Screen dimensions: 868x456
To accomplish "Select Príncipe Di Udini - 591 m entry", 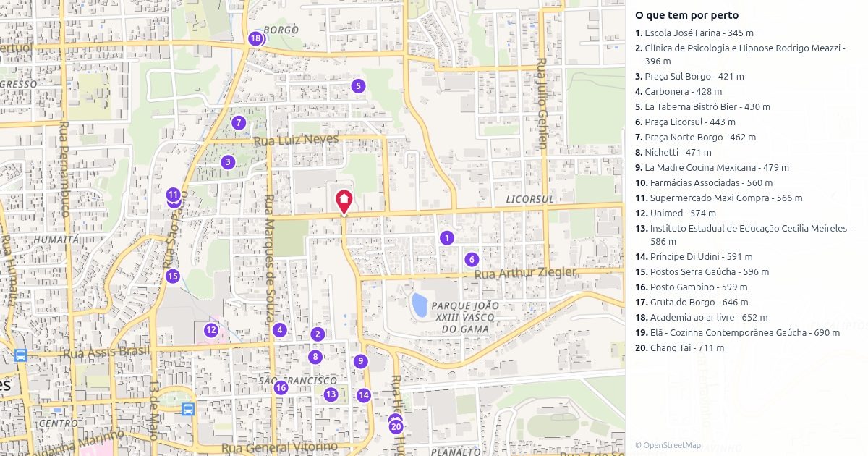I will 694,257.
